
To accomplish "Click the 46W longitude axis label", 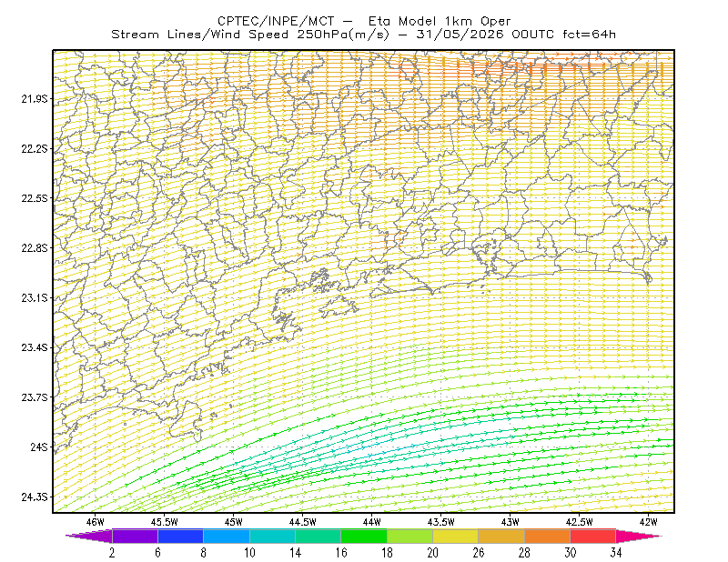I will coord(96,522).
